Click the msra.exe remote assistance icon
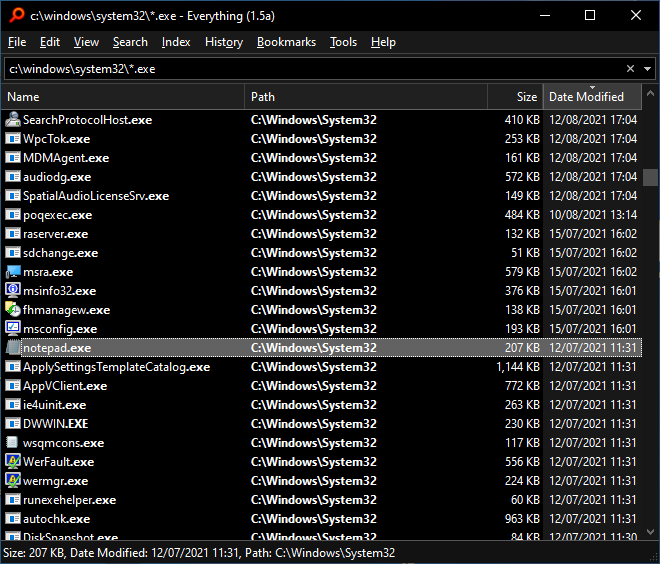Image resolution: width=660 pixels, height=564 pixels. pos(13,272)
